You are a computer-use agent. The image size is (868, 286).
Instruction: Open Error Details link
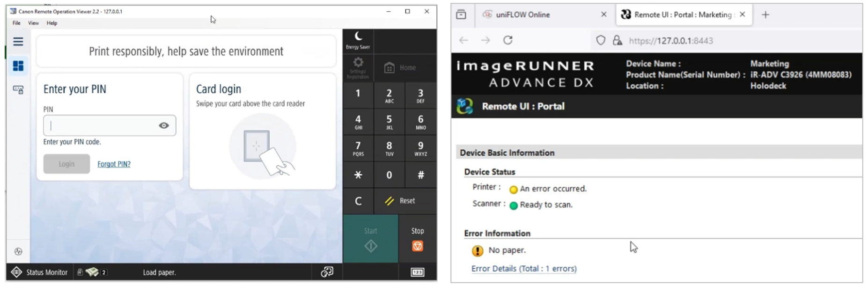(x=524, y=269)
